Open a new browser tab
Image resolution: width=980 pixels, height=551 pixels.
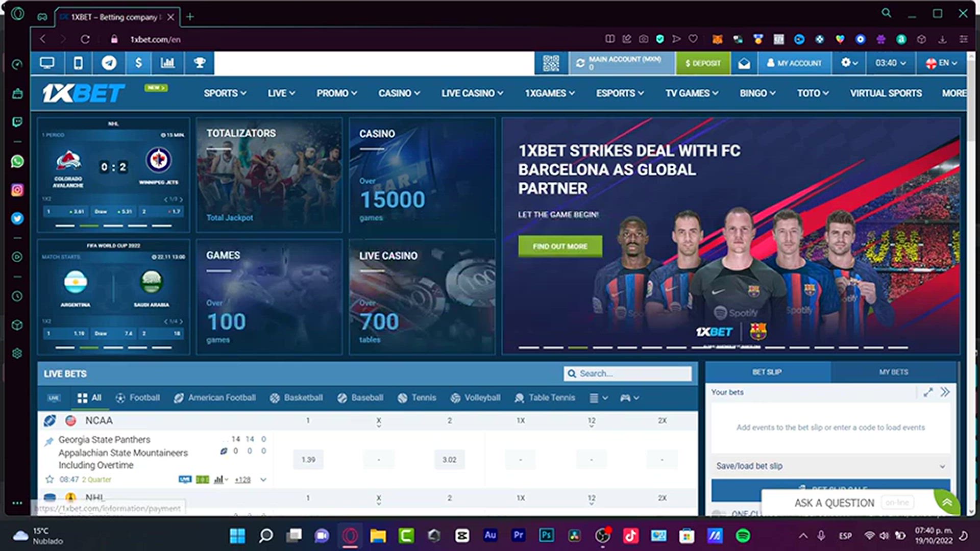190,17
